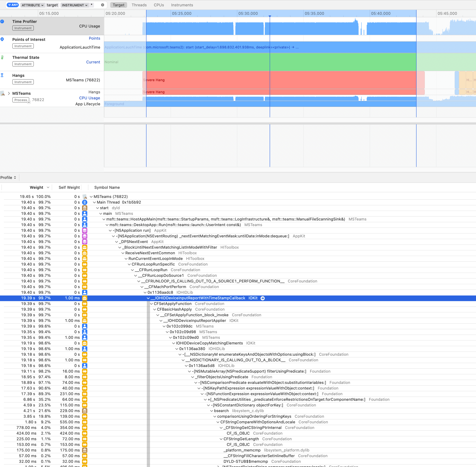This screenshot has height=467, width=476.
Task: Select the Instruments tab
Action: tap(182, 5)
